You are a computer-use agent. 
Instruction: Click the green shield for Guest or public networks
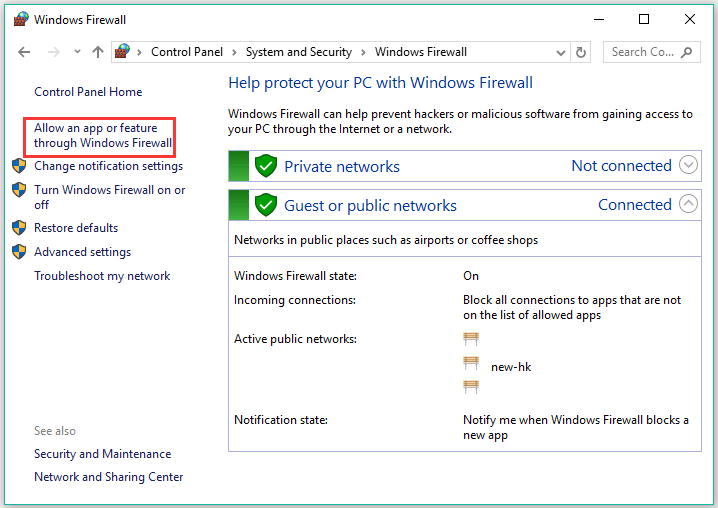[x=266, y=205]
